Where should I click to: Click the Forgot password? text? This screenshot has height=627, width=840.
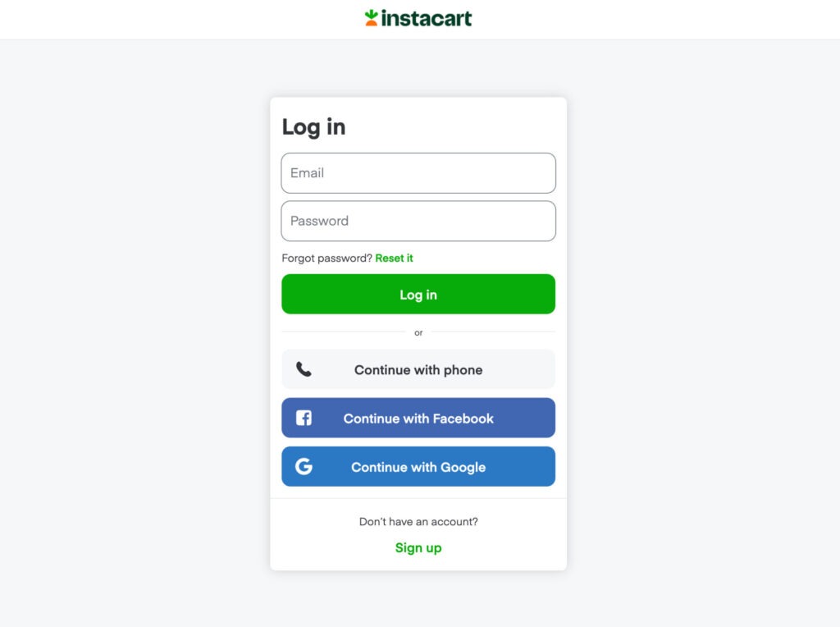click(x=326, y=259)
